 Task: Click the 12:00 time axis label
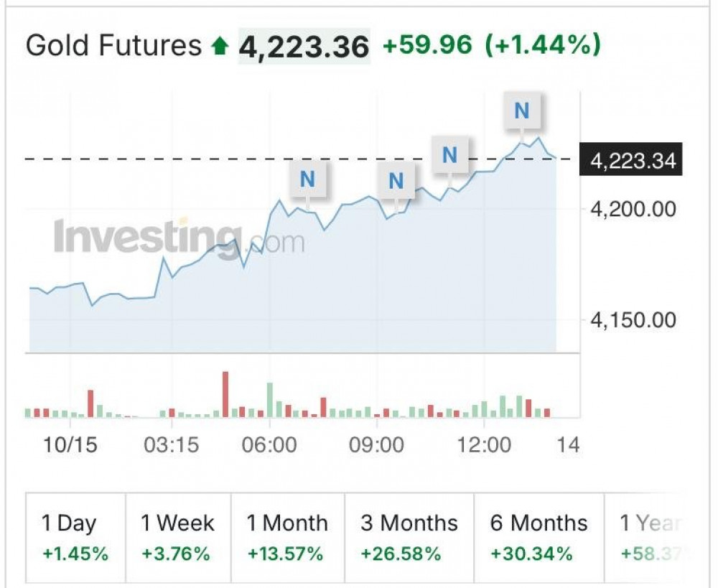(484, 444)
